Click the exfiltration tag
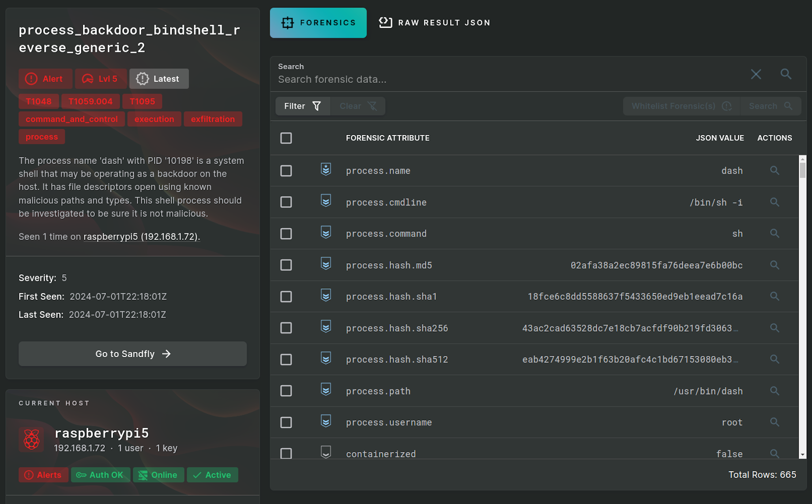Image resolution: width=812 pixels, height=504 pixels. 213,119
